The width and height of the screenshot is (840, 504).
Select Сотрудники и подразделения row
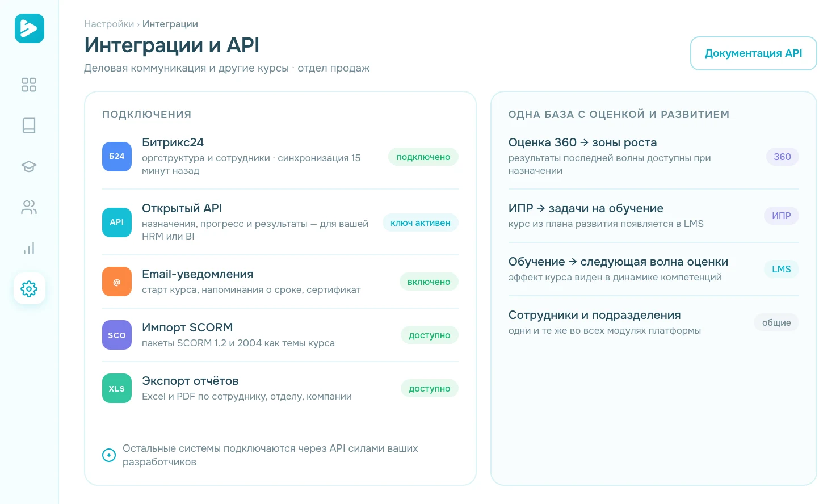654,322
